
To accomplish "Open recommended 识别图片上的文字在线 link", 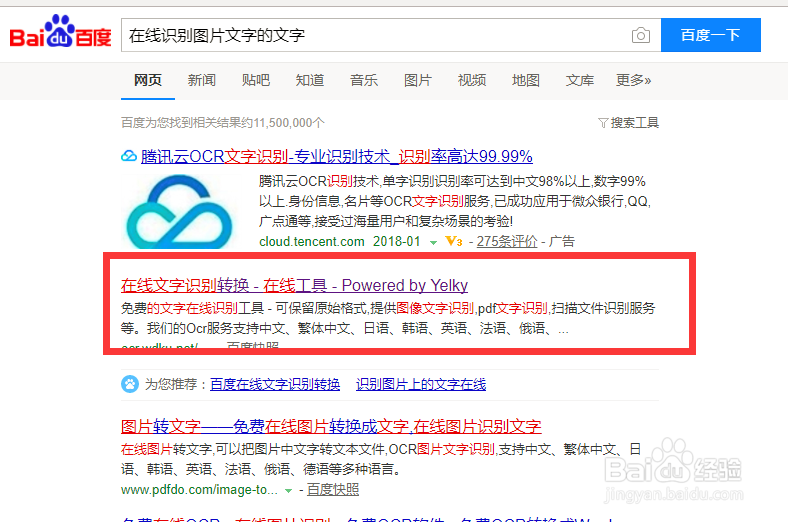I will tap(421, 384).
